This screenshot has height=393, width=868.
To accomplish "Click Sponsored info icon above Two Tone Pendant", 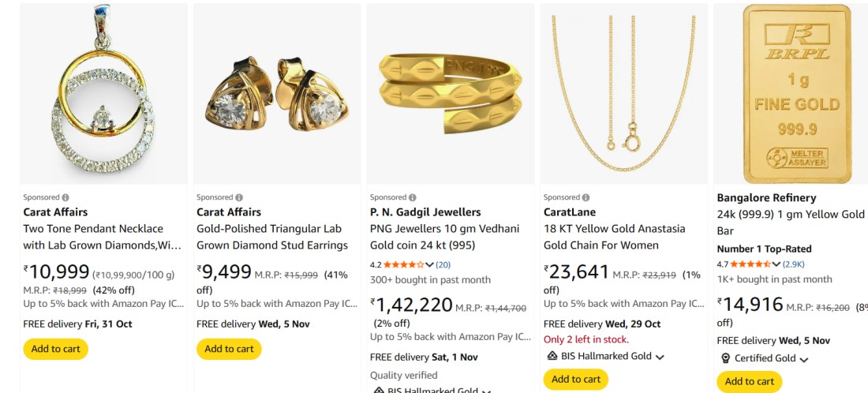I will pyautogui.click(x=65, y=197).
